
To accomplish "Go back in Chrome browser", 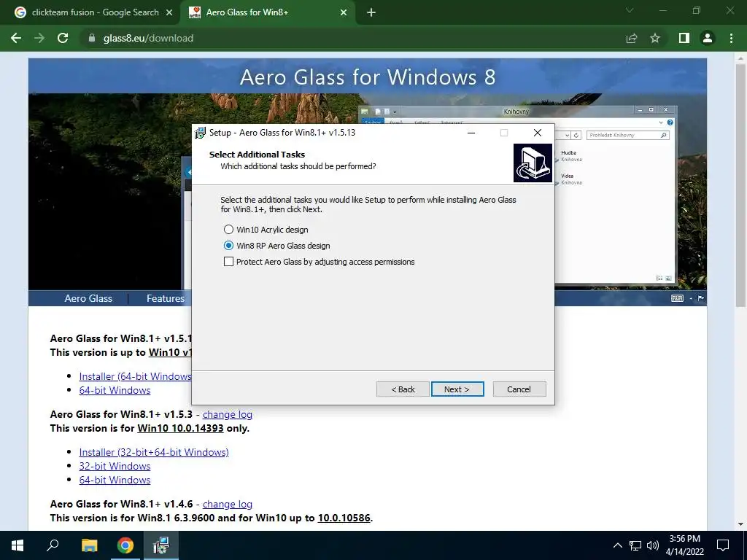I will [x=16, y=38].
